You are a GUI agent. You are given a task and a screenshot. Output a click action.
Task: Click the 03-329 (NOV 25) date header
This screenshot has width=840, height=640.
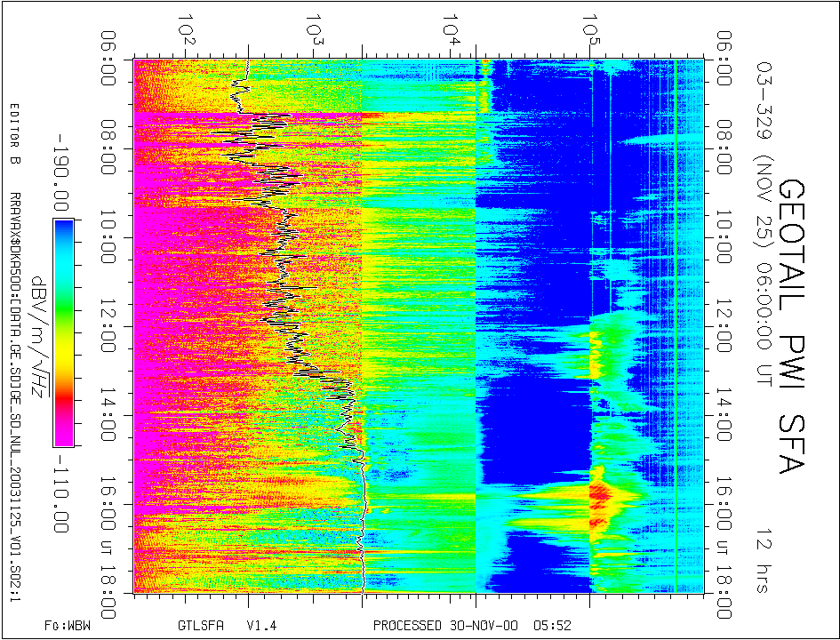(x=764, y=187)
